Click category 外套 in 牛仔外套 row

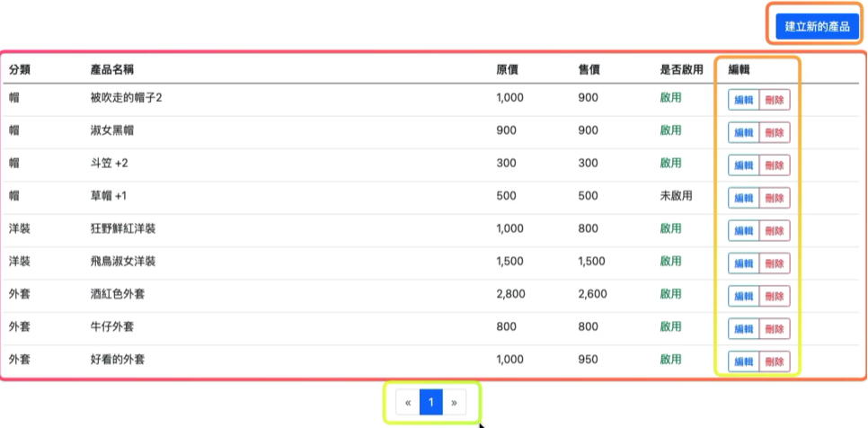(20, 326)
